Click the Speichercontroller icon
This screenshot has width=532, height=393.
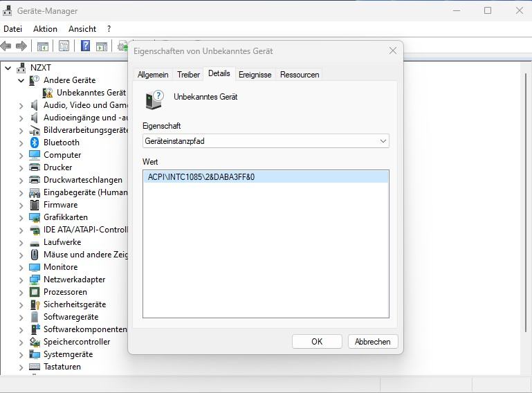(35, 342)
